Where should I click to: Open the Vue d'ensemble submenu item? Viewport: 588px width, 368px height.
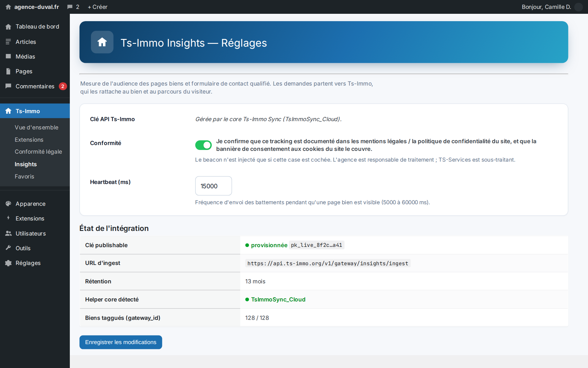36,127
